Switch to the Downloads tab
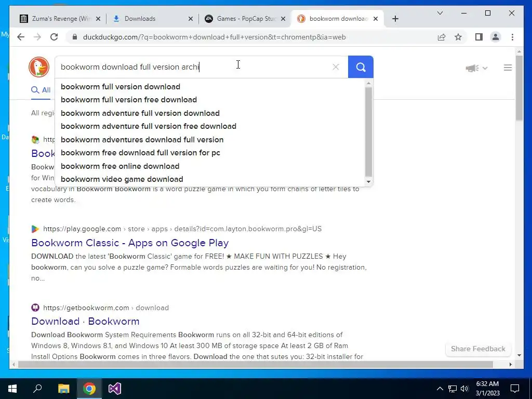Screen dimensions: 532x399 coord(153,19)
